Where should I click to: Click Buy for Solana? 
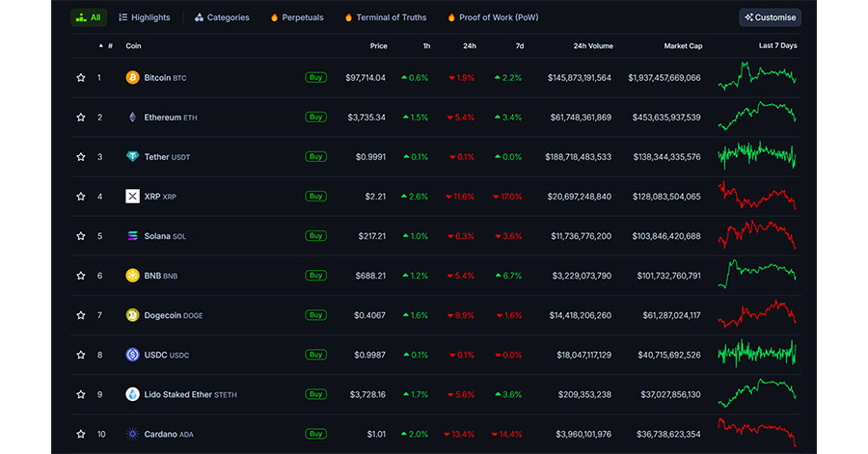pyautogui.click(x=315, y=235)
